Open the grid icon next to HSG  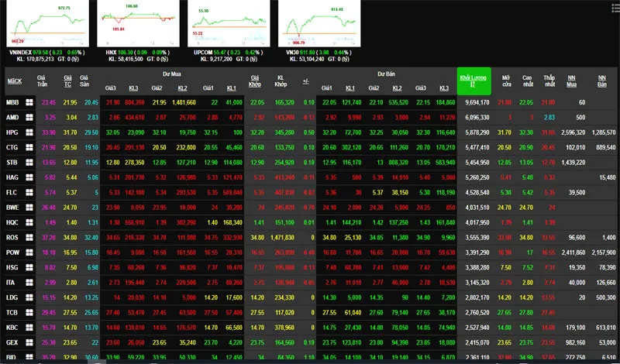click(29, 267)
